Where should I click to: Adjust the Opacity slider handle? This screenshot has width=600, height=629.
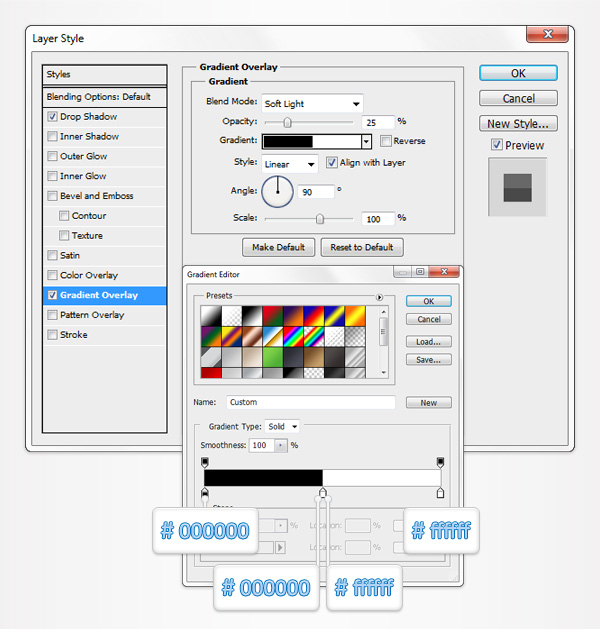click(x=288, y=122)
